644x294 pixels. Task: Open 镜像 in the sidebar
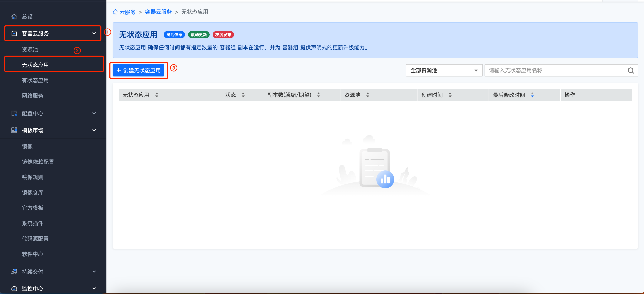pyautogui.click(x=27, y=146)
